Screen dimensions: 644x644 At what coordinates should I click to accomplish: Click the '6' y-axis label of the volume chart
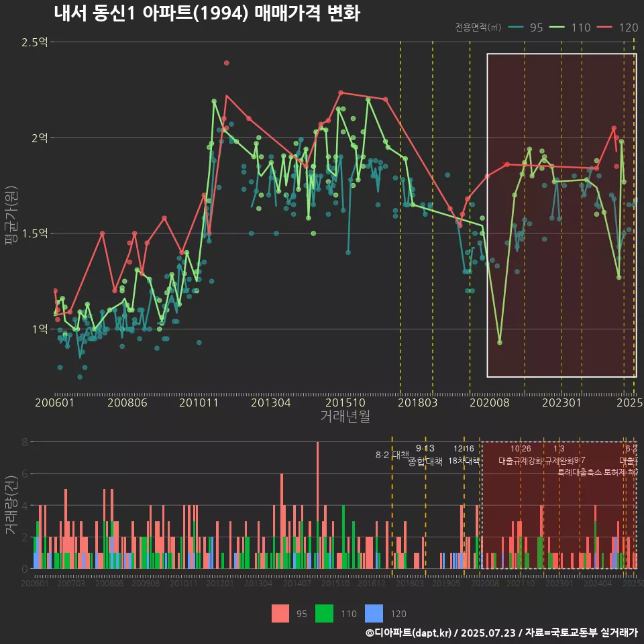coord(25,474)
